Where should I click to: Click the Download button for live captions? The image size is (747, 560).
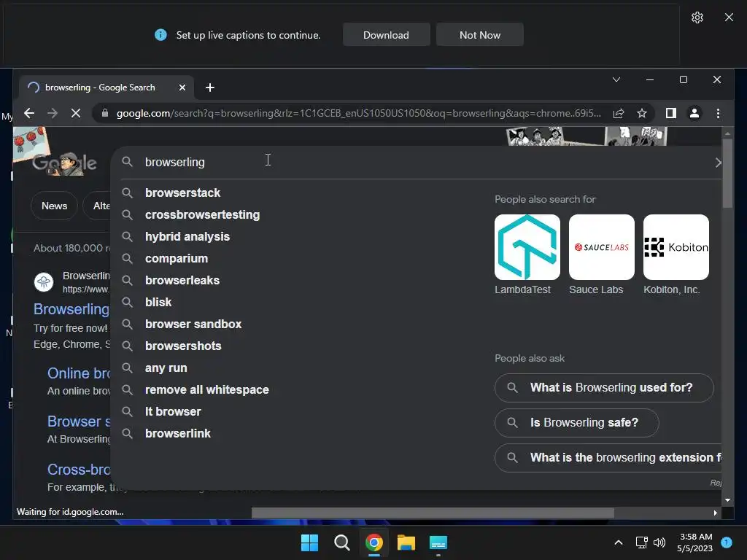(x=386, y=35)
